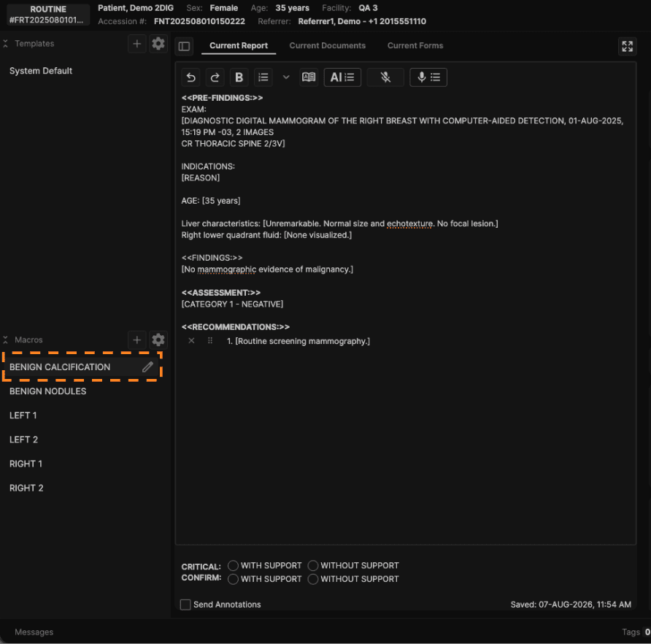Click the No mammographic evidence findings text
The height and width of the screenshot is (644, 651).
point(267,269)
